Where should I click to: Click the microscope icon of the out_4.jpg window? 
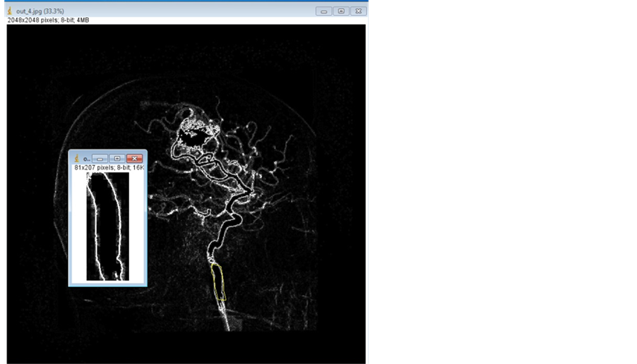coord(9,11)
